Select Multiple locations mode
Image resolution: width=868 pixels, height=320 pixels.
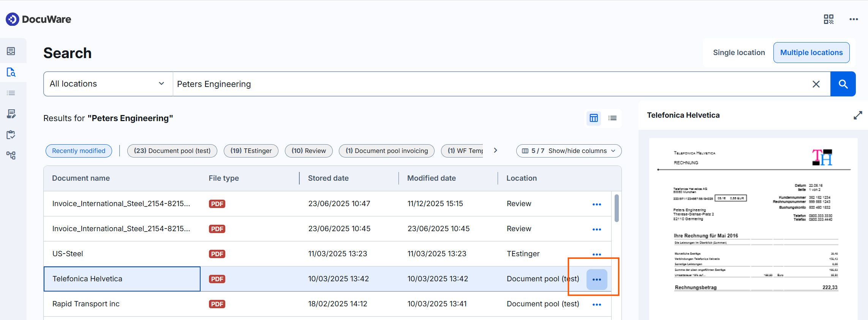pyautogui.click(x=811, y=53)
